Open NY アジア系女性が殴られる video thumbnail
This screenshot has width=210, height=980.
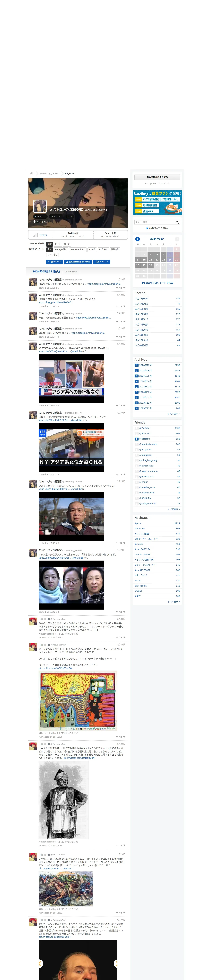coord(71,448)
